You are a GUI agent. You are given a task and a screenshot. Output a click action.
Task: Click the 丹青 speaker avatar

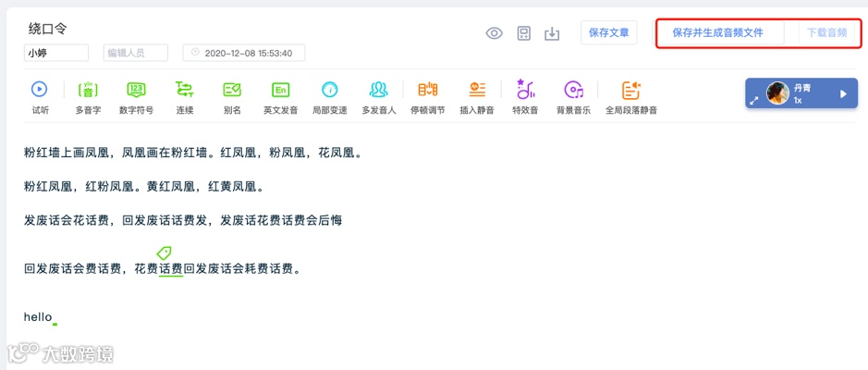click(777, 93)
